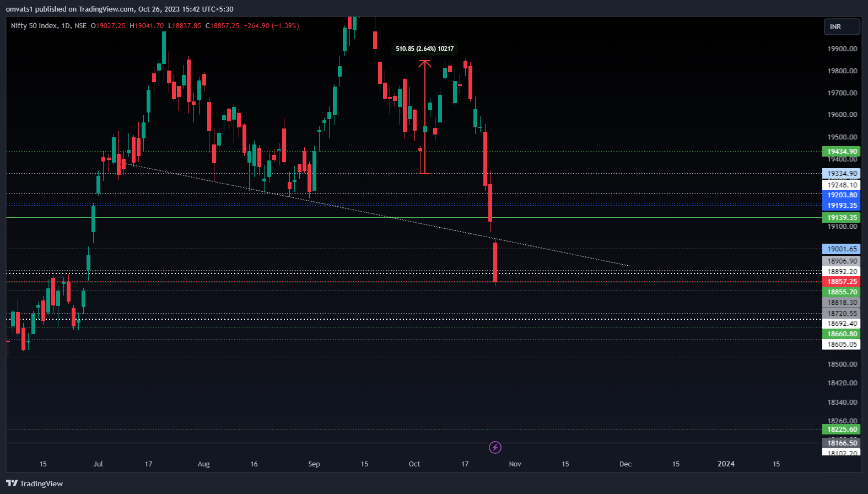Select the 18605.05 price label
Screen dimensions: 868x494
click(x=842, y=345)
